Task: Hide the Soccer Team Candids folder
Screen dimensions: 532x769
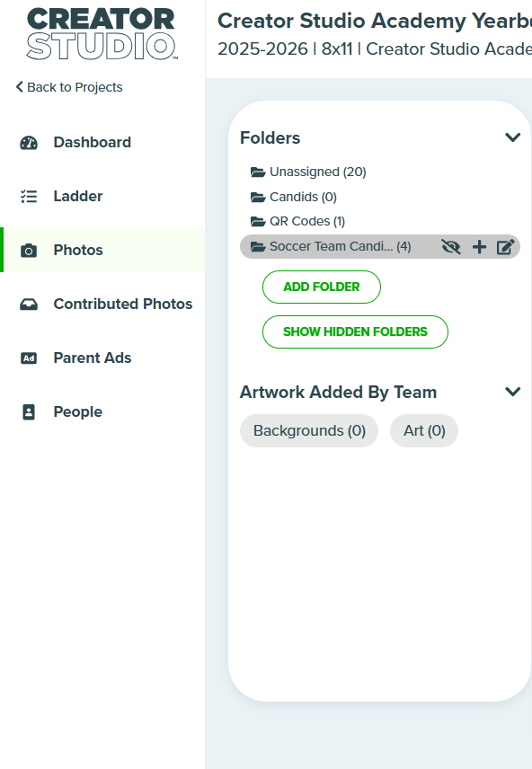Action: pos(451,247)
